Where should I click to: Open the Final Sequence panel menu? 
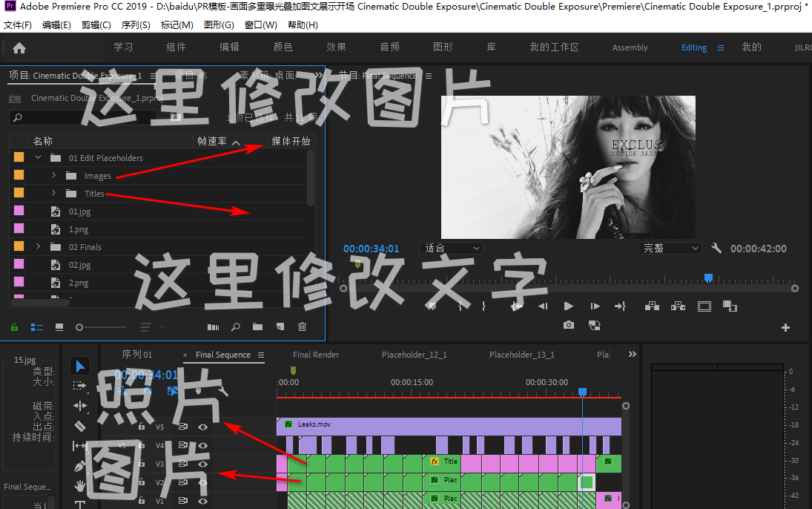point(261,355)
